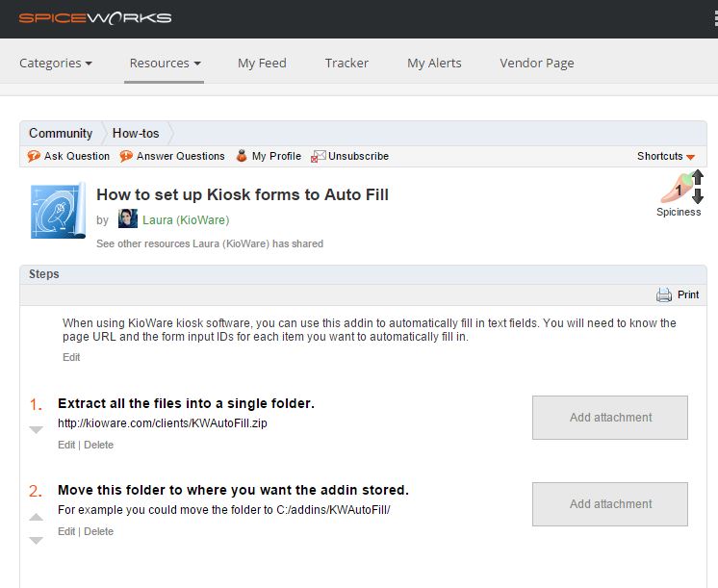
Task: Go to My Feed
Action: pyautogui.click(x=262, y=63)
